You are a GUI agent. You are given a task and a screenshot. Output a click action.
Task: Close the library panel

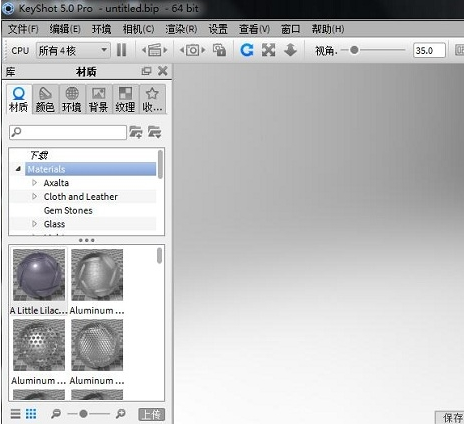[163, 71]
